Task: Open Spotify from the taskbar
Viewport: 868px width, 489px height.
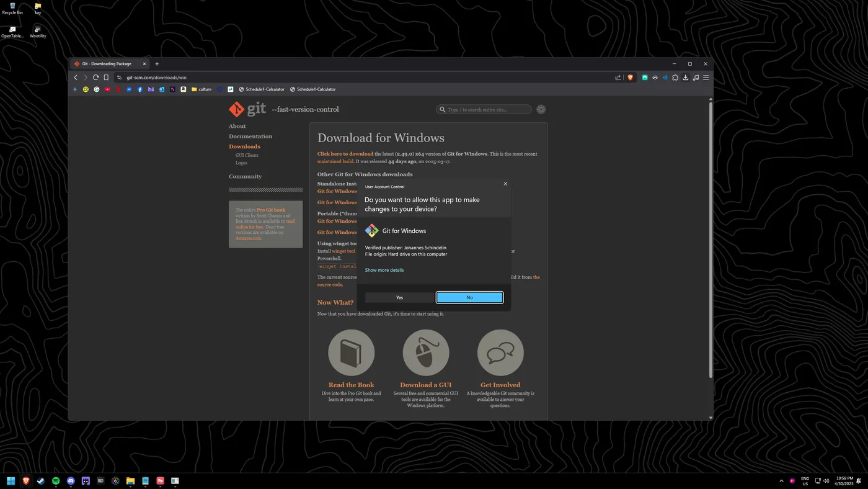Action: 56,481
